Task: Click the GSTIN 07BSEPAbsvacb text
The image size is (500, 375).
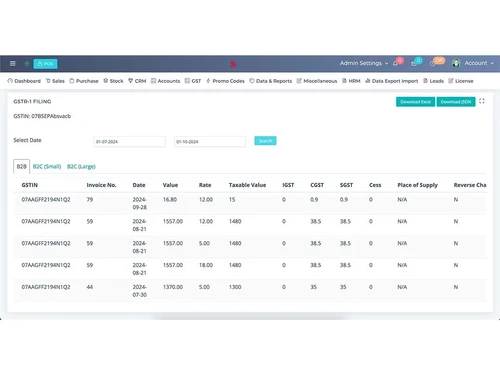Action: (x=42, y=116)
